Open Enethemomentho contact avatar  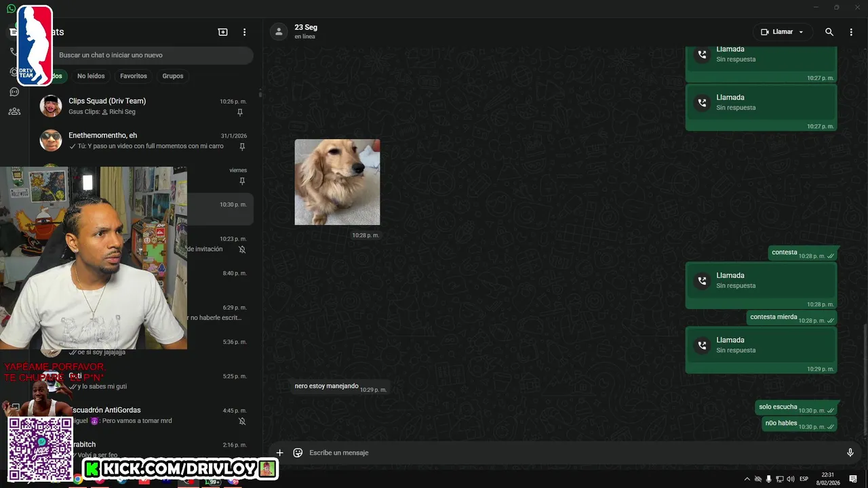coord(51,140)
